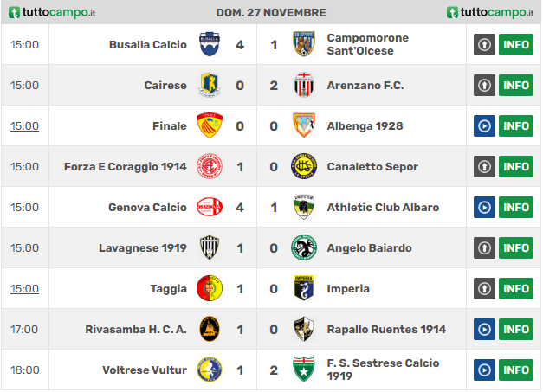Click the Angelo Baiardo team logo
The image size is (543, 392).
click(x=304, y=247)
